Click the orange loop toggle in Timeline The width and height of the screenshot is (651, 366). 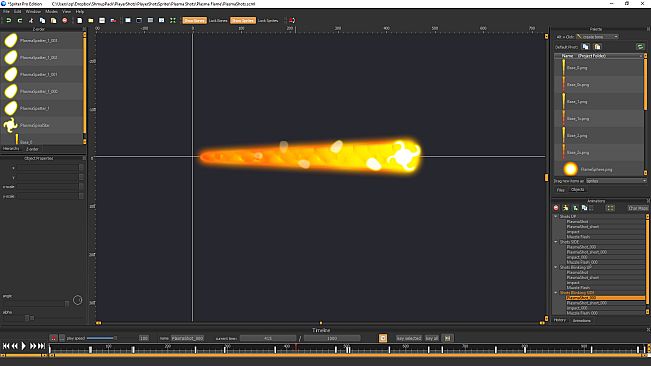[x=383, y=338]
